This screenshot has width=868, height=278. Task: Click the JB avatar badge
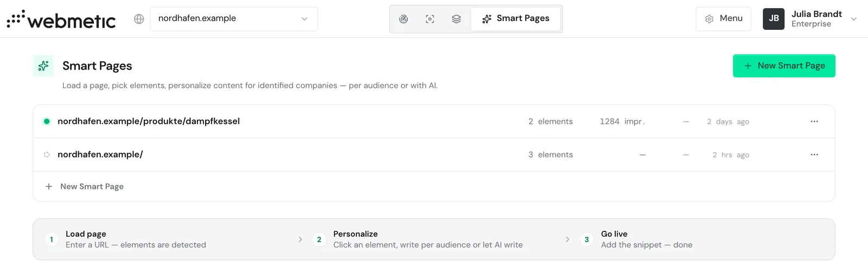[x=774, y=19]
